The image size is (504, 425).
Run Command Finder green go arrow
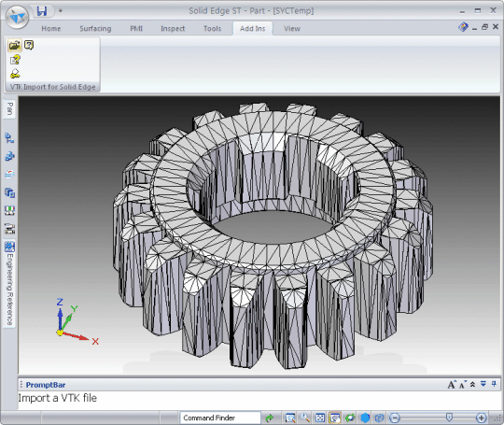tap(269, 418)
